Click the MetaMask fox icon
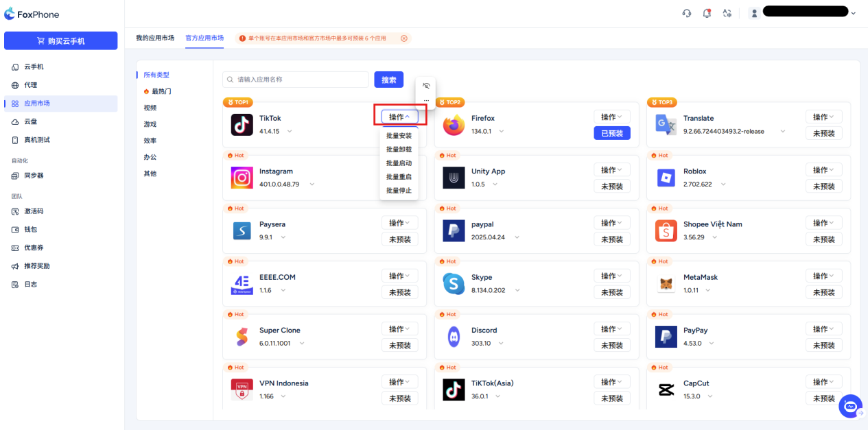This screenshot has width=868, height=430. point(666,283)
